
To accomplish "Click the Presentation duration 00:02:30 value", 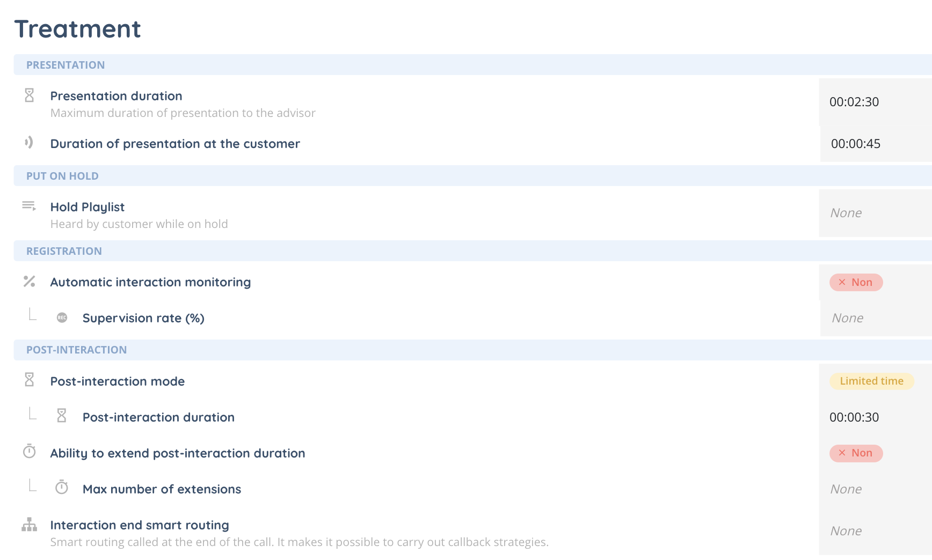I will pos(854,102).
